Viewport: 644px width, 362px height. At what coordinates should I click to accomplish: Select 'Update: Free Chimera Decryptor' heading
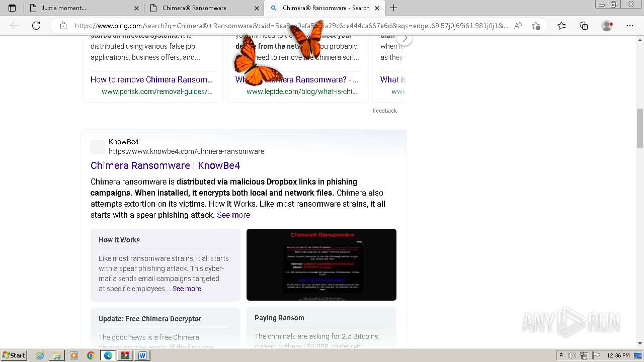(150, 319)
